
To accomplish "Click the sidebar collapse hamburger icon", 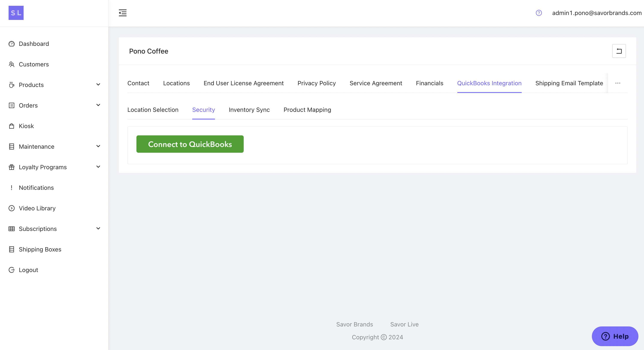I will coord(122,13).
